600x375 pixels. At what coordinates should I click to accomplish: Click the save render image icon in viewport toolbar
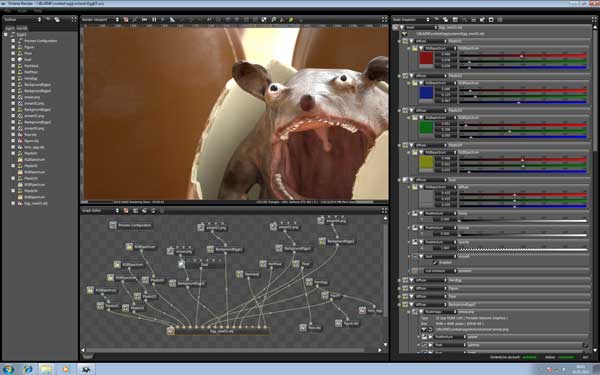coord(264,20)
